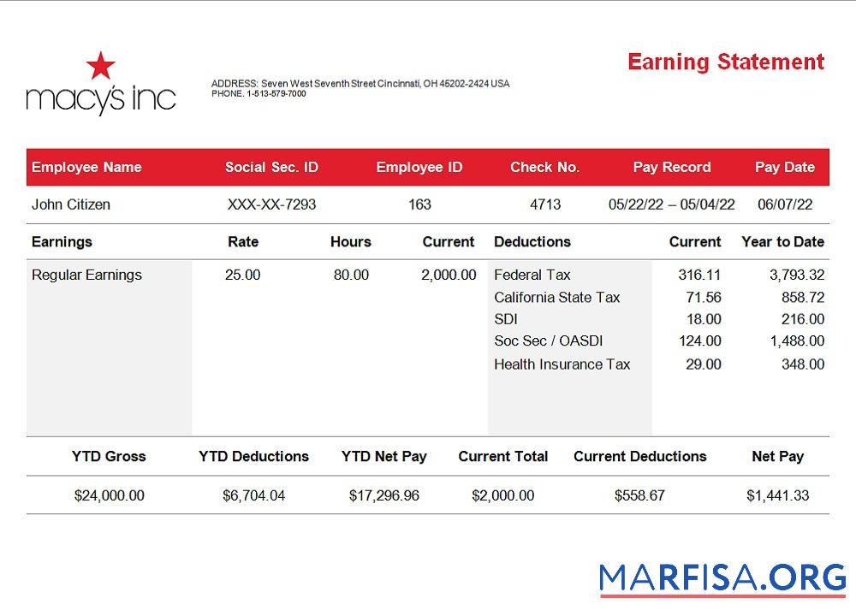The image size is (856, 616).
Task: Click the Social Sec. ID header cell
Action: point(271,167)
